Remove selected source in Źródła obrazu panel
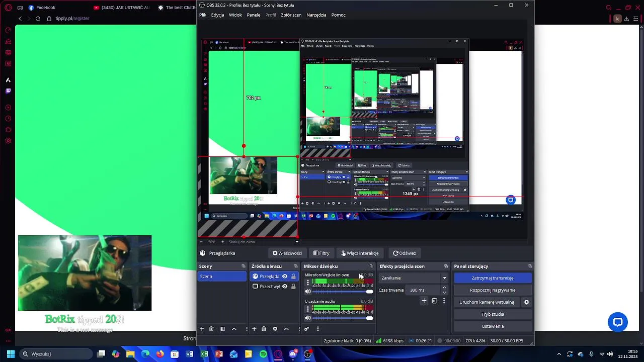The height and width of the screenshot is (362, 644). 264,329
